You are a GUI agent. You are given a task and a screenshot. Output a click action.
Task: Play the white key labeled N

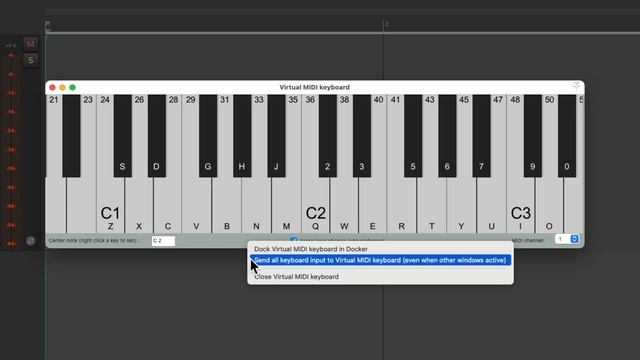click(x=256, y=206)
